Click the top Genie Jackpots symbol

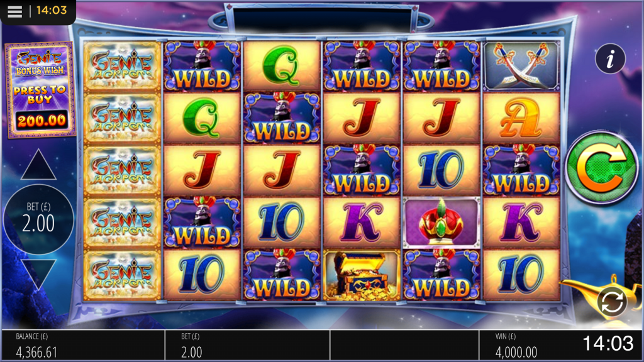pyautogui.click(x=122, y=65)
